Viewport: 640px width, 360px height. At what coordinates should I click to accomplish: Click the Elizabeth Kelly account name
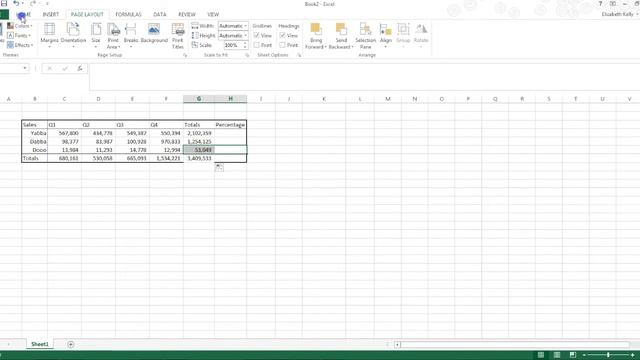pyautogui.click(x=617, y=14)
